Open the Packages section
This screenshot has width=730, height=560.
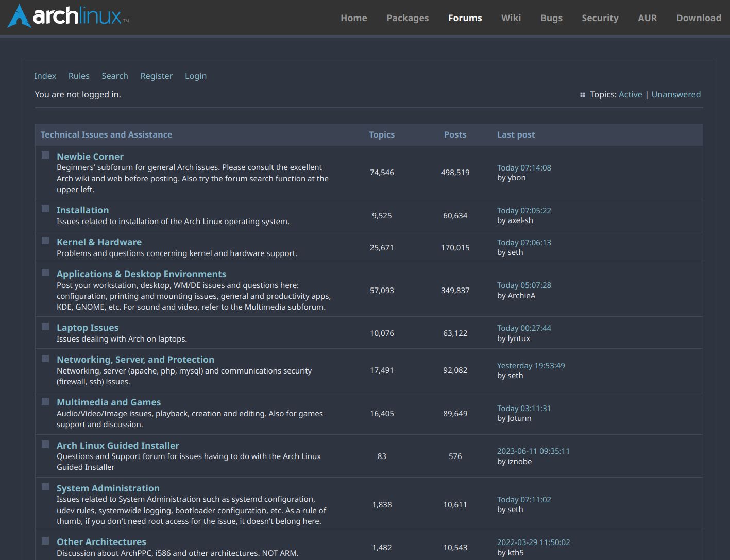click(408, 18)
